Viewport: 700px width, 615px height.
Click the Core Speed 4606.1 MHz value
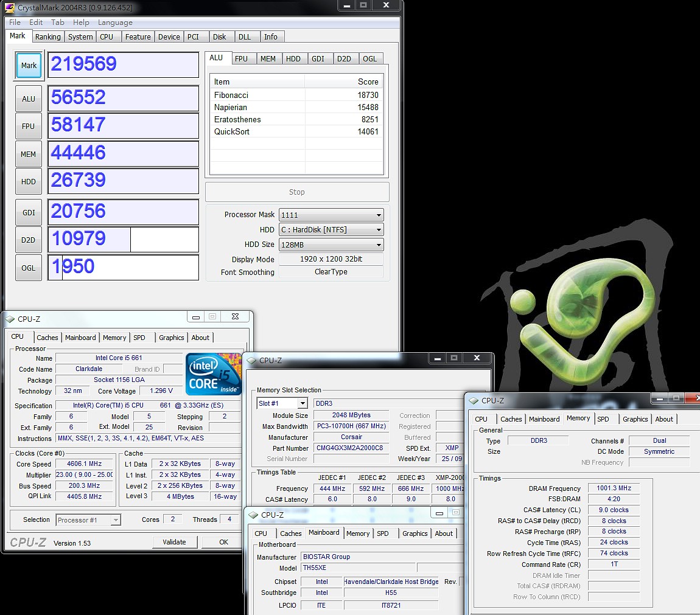(x=85, y=464)
